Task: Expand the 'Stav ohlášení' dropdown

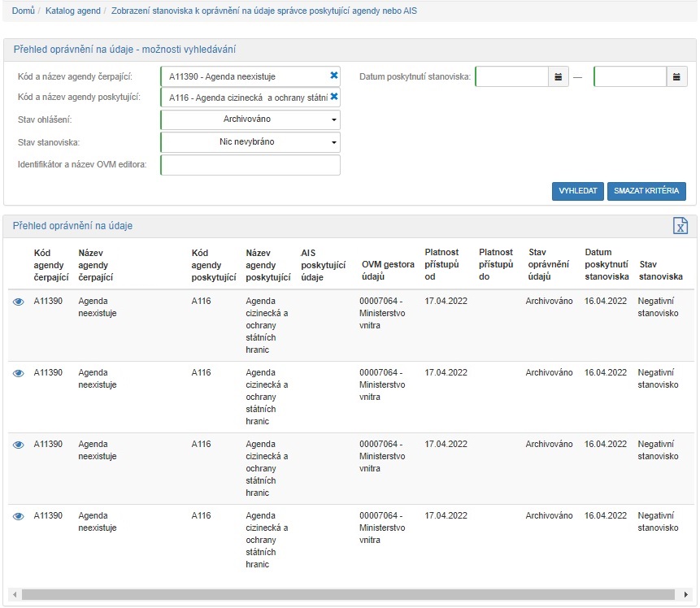Action: (x=250, y=119)
